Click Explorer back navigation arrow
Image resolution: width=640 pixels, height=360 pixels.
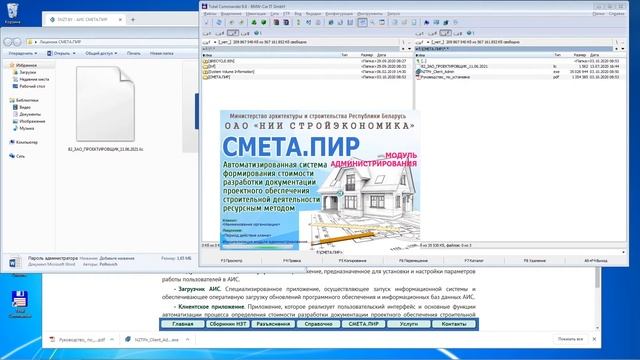pos(8,42)
